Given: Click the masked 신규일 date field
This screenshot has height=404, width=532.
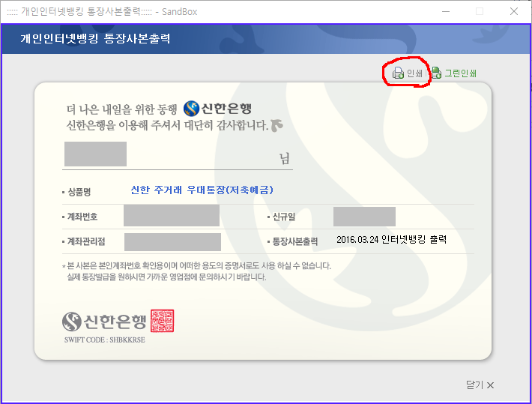Looking at the screenshot, I should (x=364, y=217).
